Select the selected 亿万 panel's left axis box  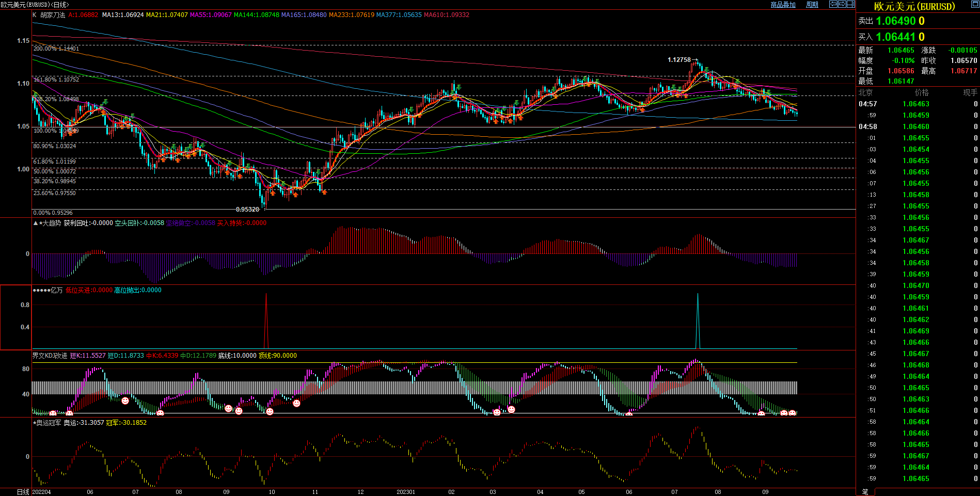[16, 317]
